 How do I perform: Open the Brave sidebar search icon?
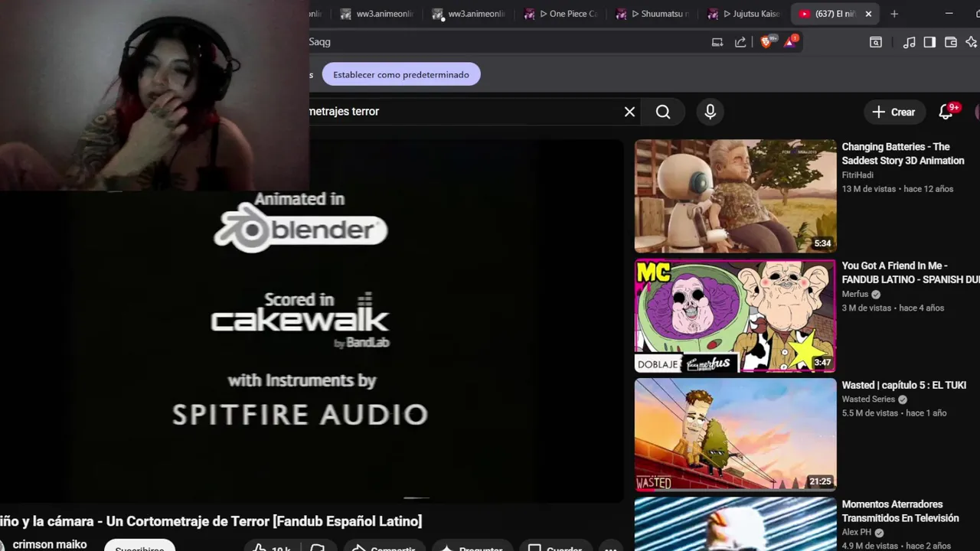point(876,42)
